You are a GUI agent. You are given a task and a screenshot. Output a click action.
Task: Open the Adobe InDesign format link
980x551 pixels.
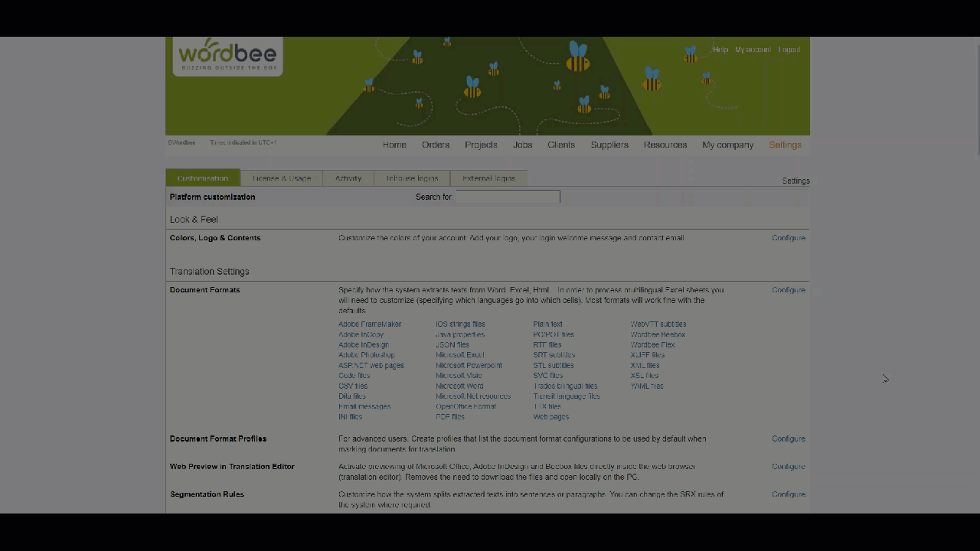pyautogui.click(x=364, y=345)
